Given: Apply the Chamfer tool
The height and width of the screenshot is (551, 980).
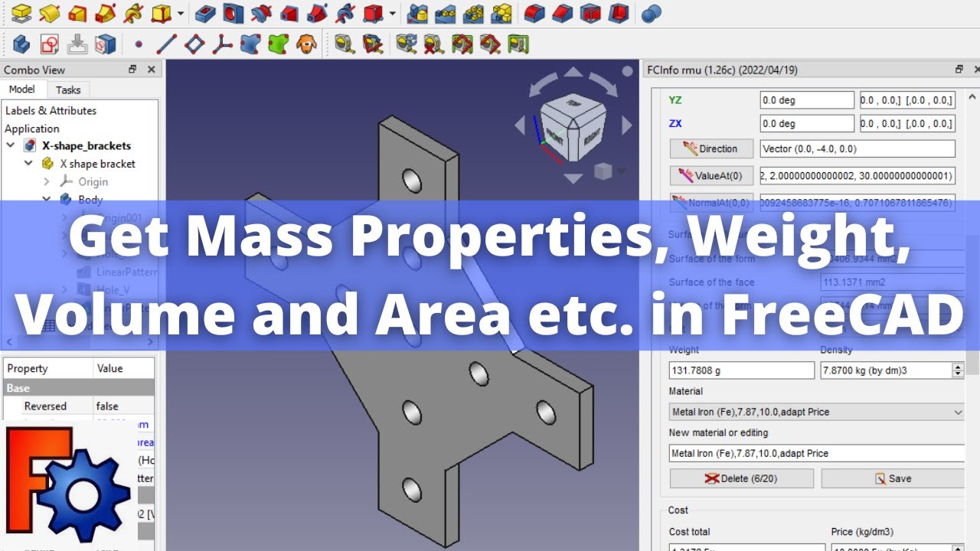Looking at the screenshot, I should [563, 13].
